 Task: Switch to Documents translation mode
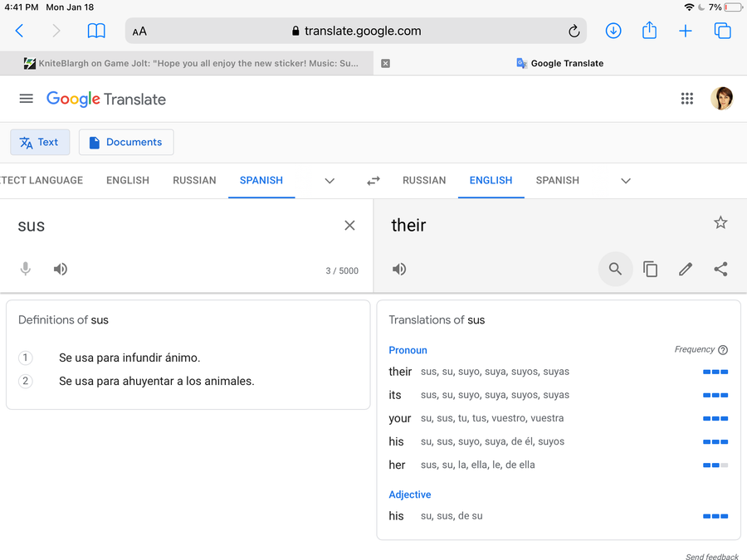coord(126,142)
